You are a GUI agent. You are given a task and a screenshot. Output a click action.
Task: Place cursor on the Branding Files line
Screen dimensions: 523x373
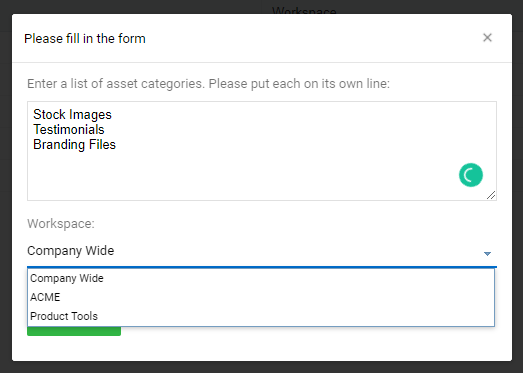(x=74, y=144)
